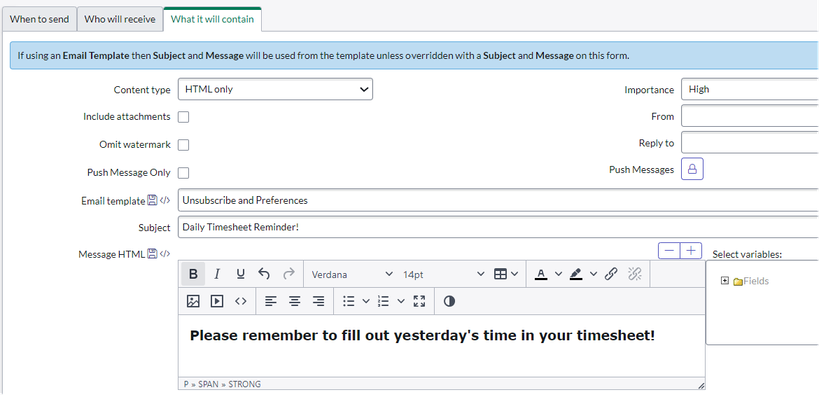Apply text color with the A icon
This screenshot has width=819, height=395.
click(x=541, y=274)
